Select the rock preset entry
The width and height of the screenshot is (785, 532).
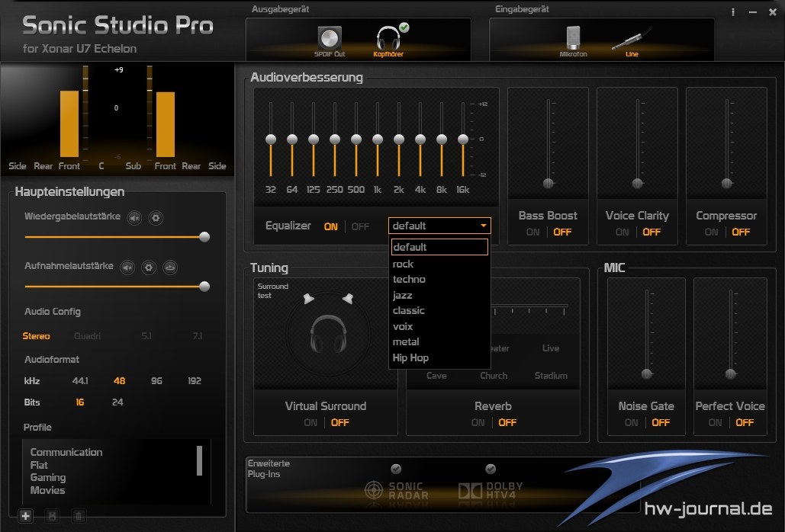coord(403,264)
